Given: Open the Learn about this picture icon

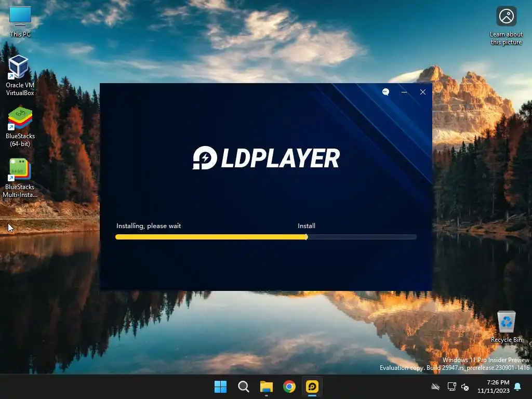Looking at the screenshot, I should (x=506, y=26).
